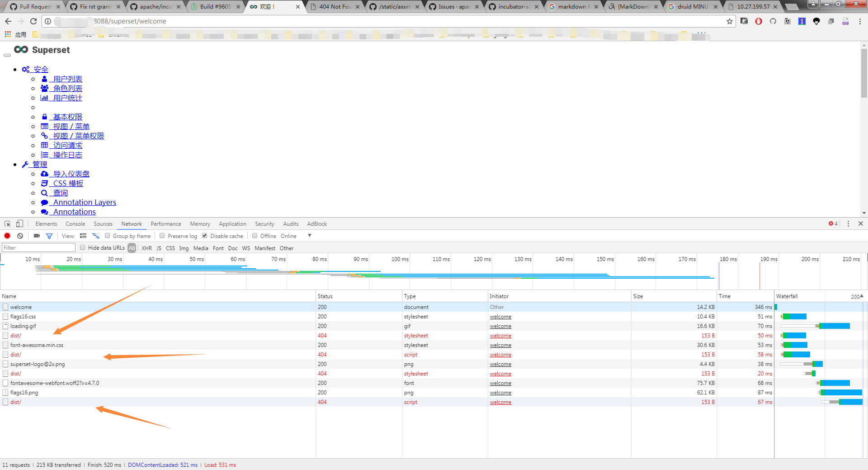Open the Lighthouse extension icon

802,21
